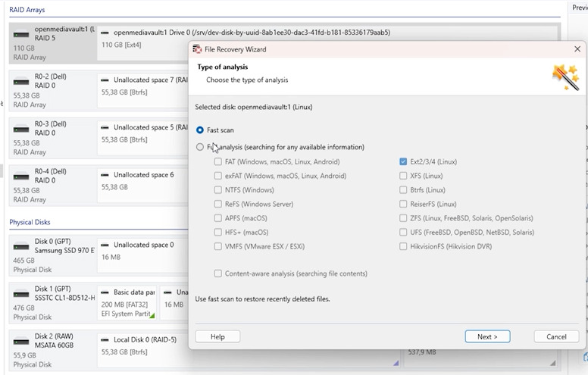
Task: Check the VMFS (VMware ESX / ESXi) box
Action: pyautogui.click(x=218, y=246)
